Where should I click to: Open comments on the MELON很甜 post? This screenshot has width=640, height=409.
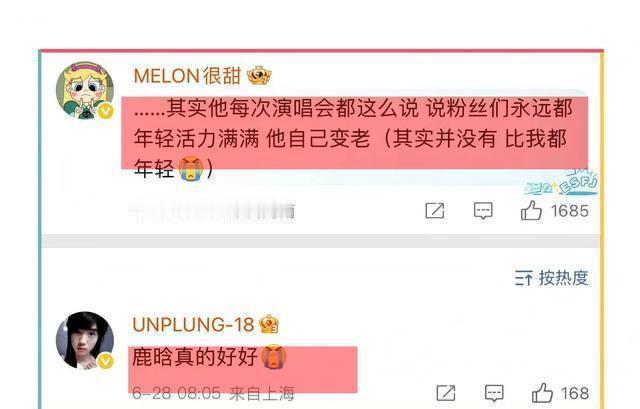click(x=483, y=211)
